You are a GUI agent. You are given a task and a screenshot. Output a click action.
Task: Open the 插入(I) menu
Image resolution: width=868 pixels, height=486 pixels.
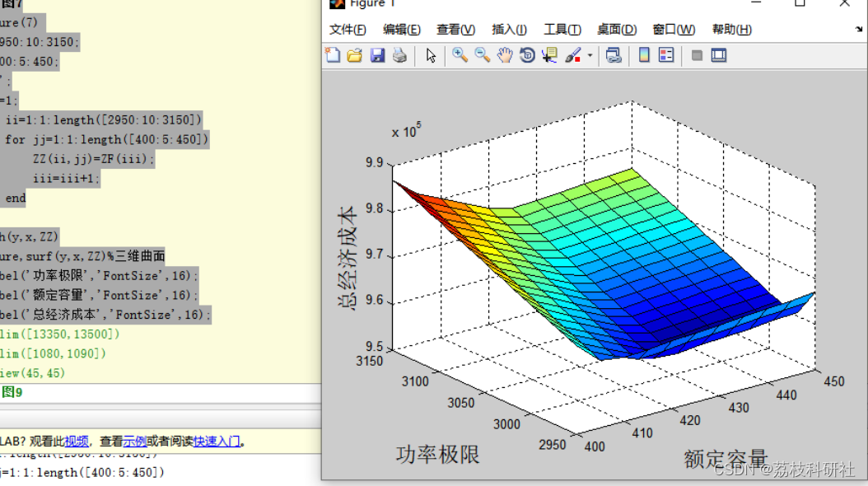click(509, 30)
